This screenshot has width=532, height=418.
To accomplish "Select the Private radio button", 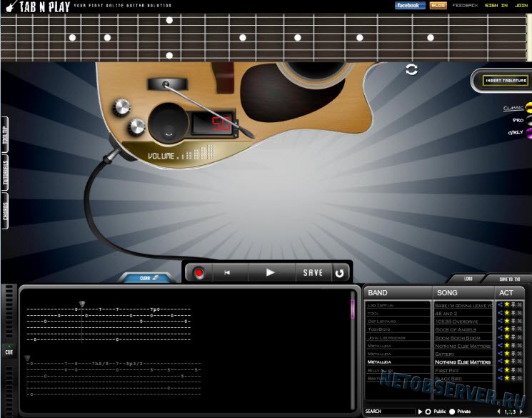I will [x=452, y=412].
